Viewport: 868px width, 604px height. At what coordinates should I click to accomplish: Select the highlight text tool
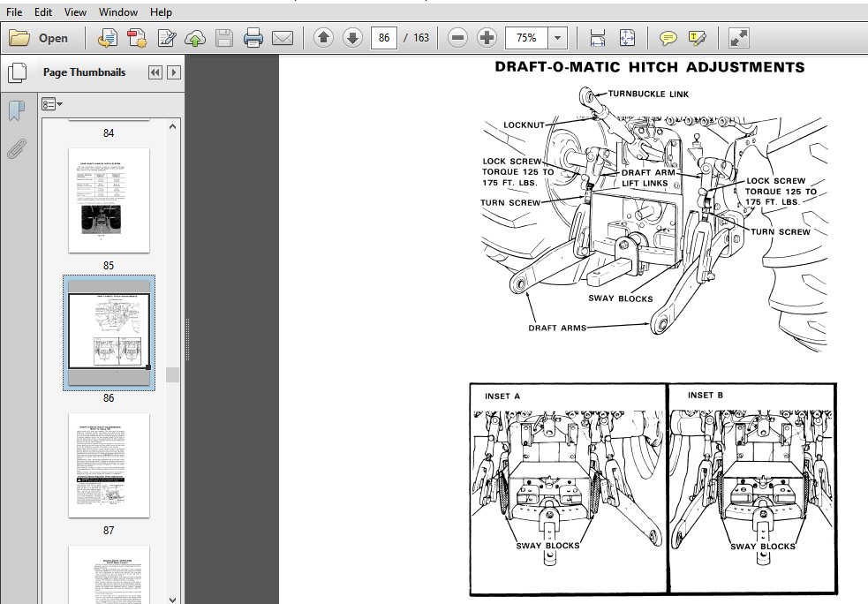tap(698, 38)
